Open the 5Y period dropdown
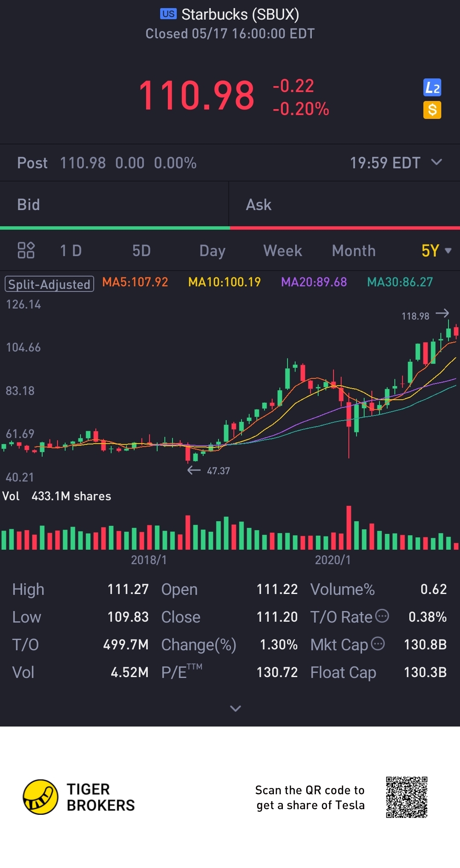This screenshot has height=868, width=460. [x=436, y=251]
